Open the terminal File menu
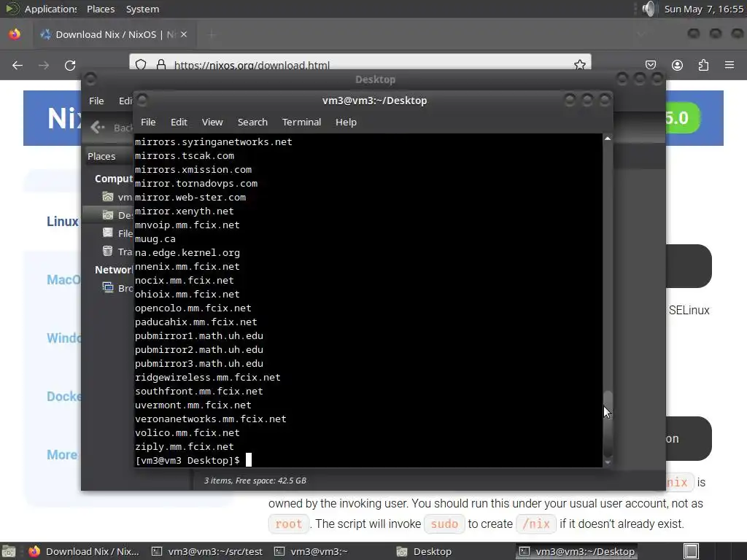747x560 pixels. [x=148, y=122]
